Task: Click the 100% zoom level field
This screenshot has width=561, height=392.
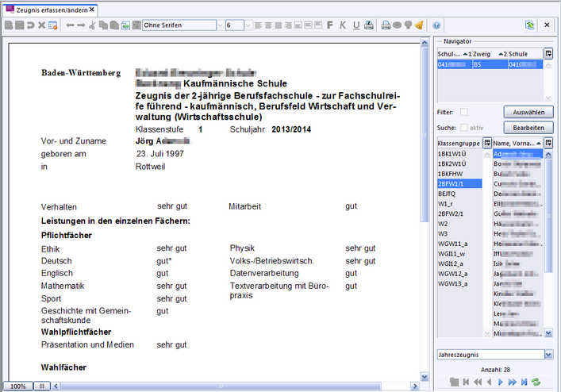Action: pyautogui.click(x=17, y=386)
